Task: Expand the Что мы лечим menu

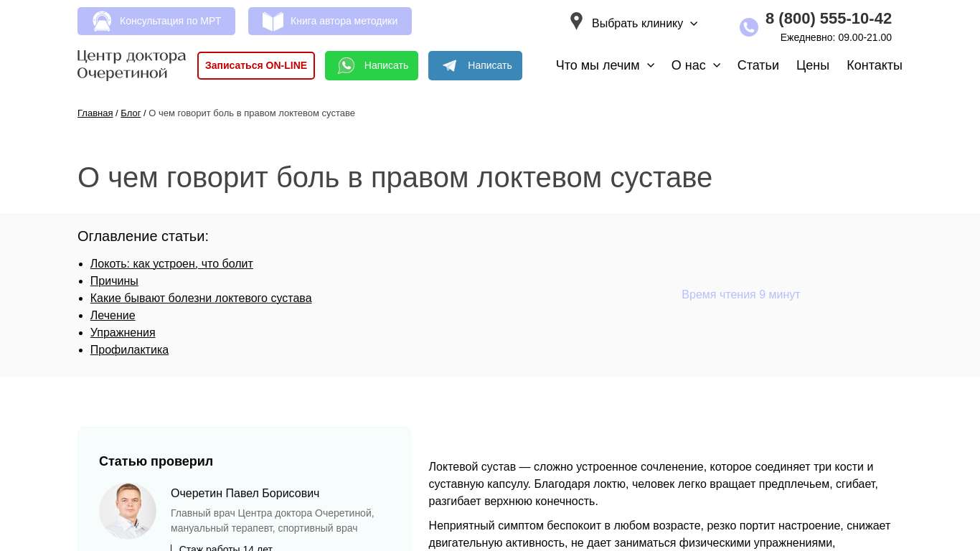Action: [605, 65]
